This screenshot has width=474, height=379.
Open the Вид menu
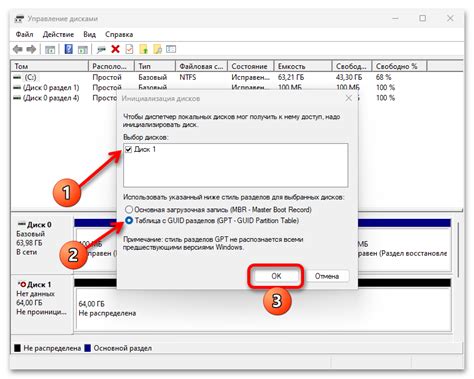point(89,34)
